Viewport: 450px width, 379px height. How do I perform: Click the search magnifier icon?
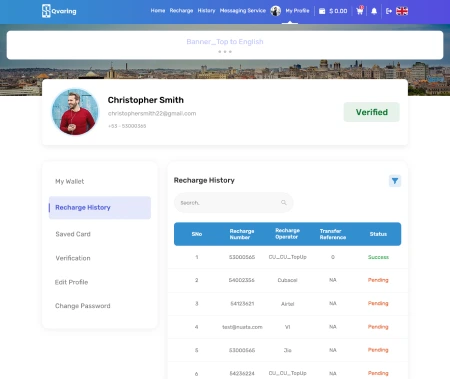tap(284, 202)
